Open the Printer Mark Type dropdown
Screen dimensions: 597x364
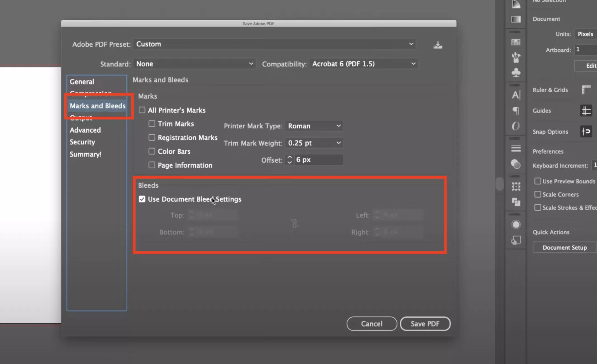[314, 126]
